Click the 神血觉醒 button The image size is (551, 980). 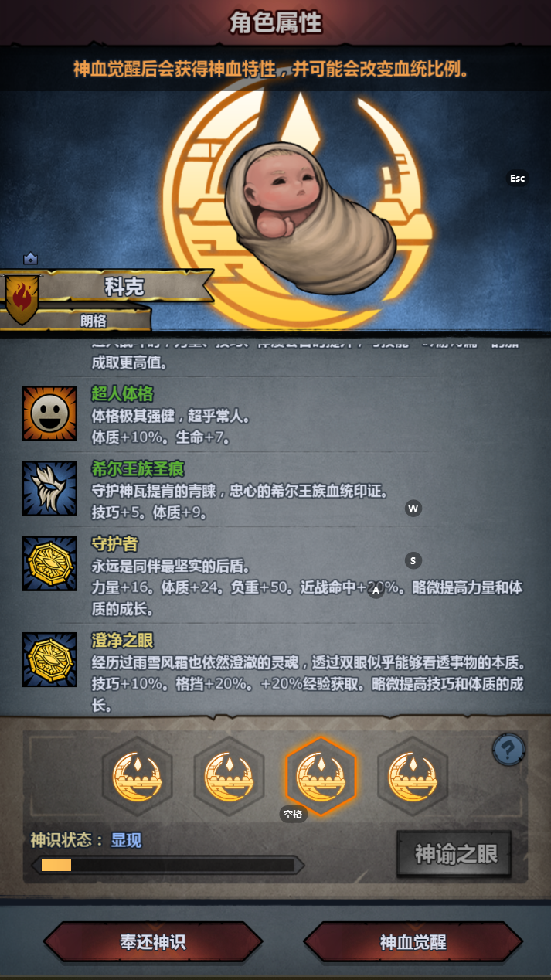tap(413, 943)
